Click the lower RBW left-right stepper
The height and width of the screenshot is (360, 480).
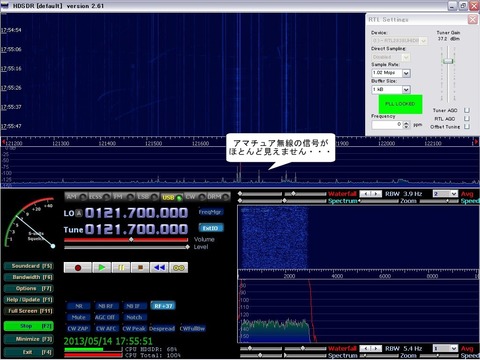[371, 348]
